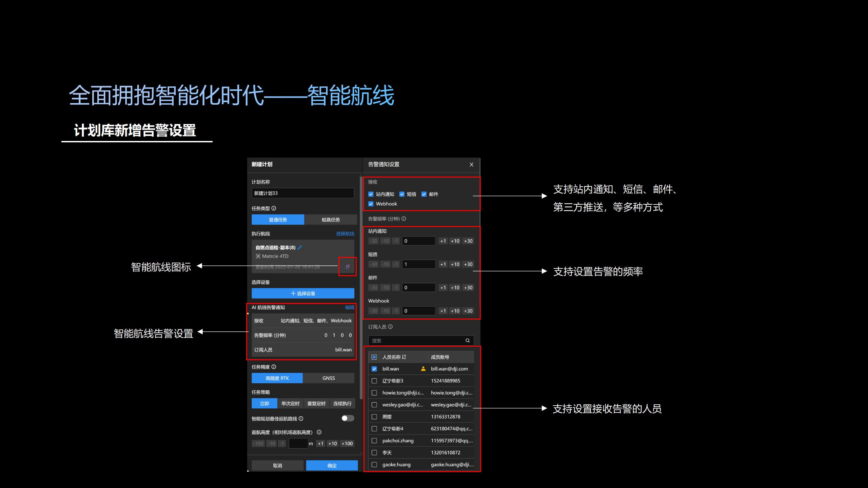Click +10 stepper for 短信 frequency
Viewport: 868px width, 488px height.
click(x=455, y=264)
